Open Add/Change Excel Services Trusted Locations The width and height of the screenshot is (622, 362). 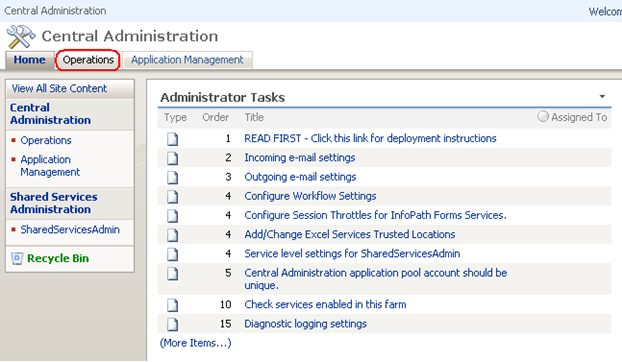pos(349,234)
